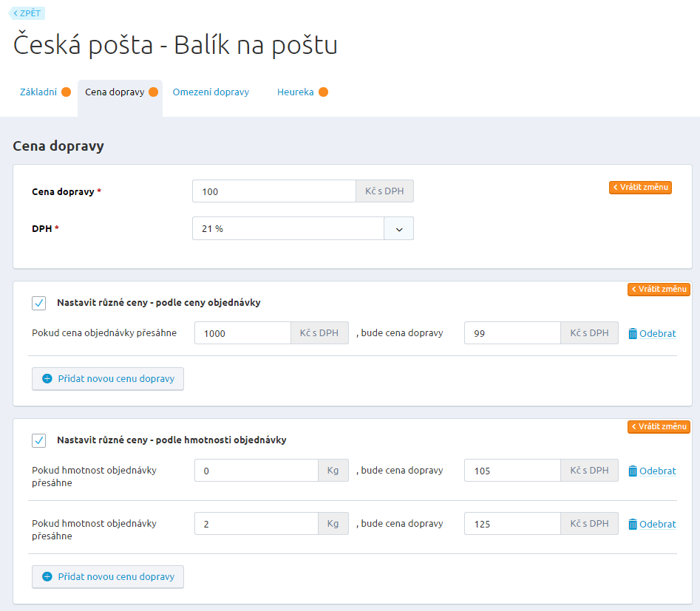
Task: Uncheck prices by order weight checkbox
Action: pyautogui.click(x=39, y=440)
